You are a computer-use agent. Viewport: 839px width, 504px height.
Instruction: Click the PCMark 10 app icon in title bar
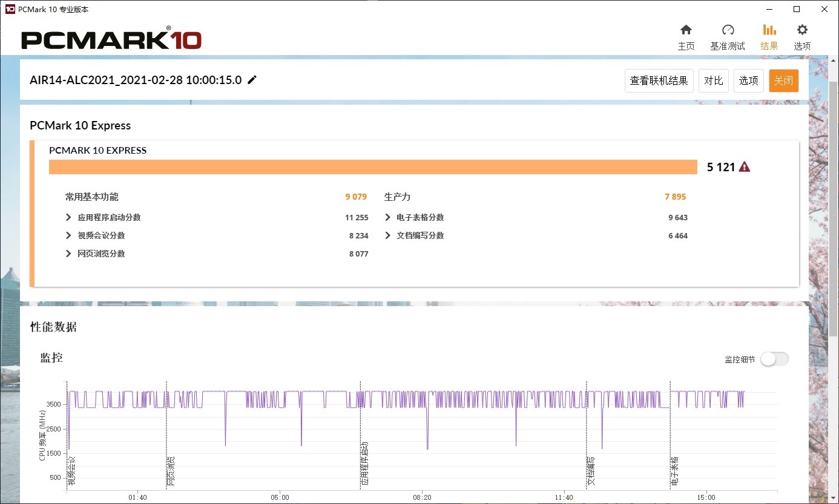click(x=9, y=9)
